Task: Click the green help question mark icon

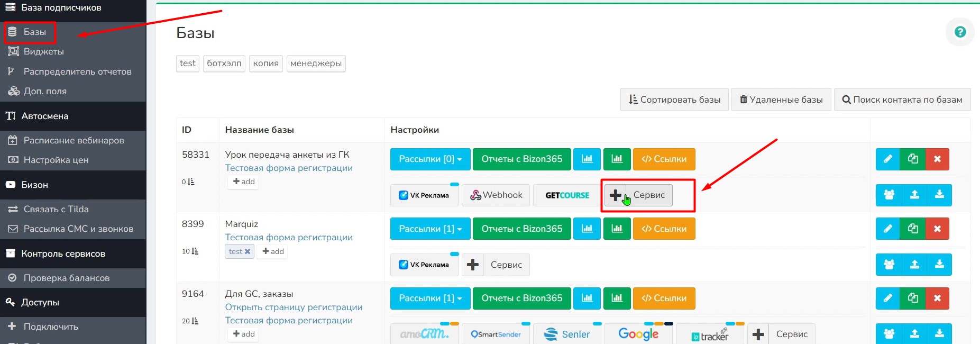Action: tap(960, 32)
